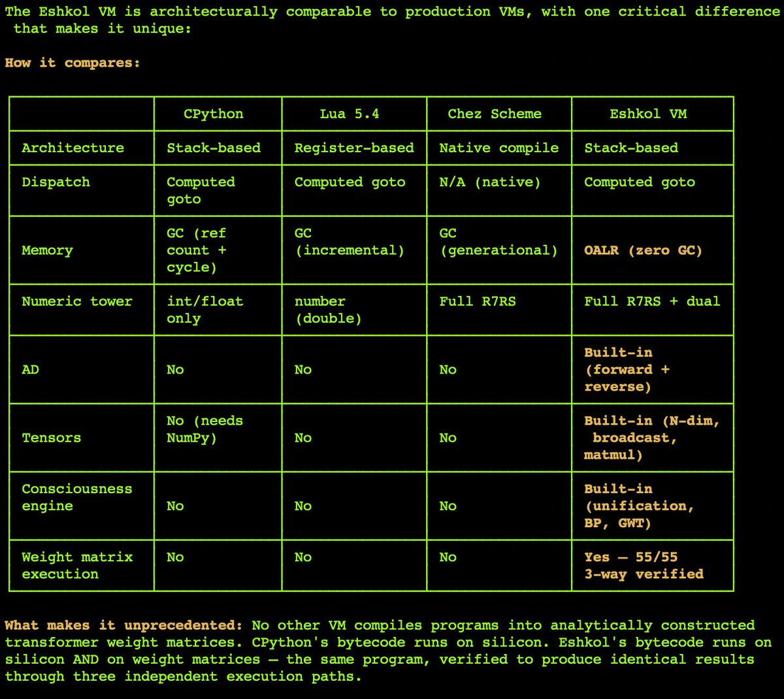
Task: Select the 'Lua 5.4' column header
Action: click(x=350, y=114)
